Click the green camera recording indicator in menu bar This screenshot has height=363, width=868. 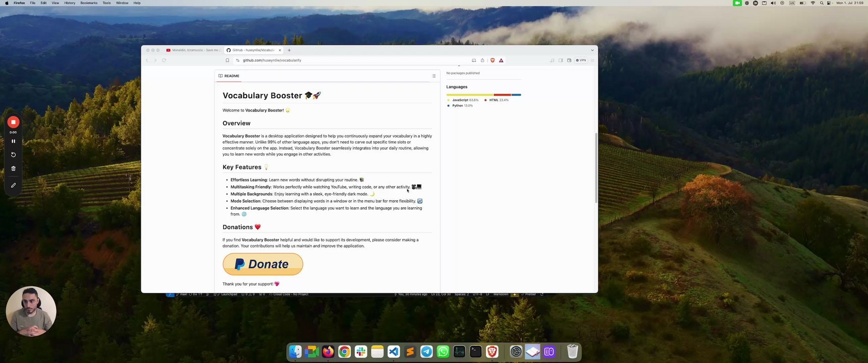point(737,3)
